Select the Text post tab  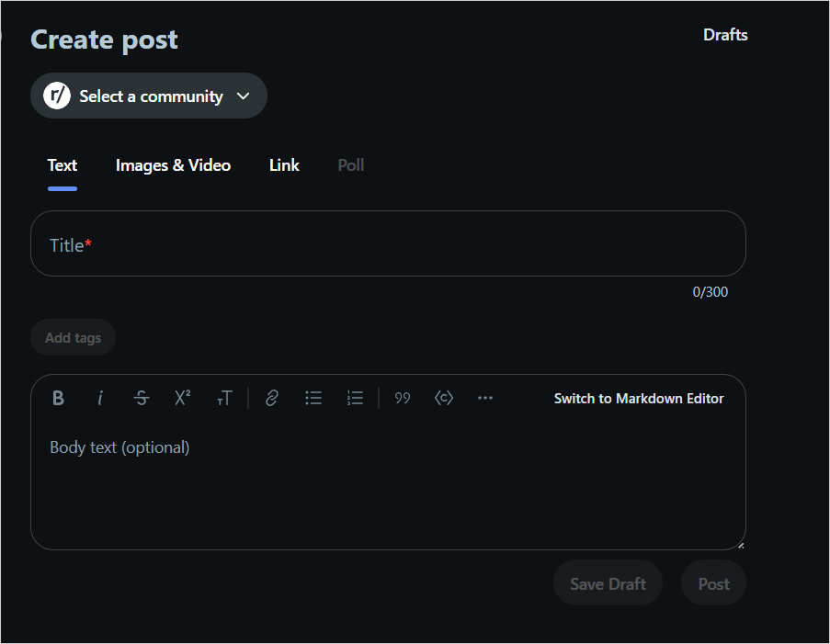tap(63, 165)
